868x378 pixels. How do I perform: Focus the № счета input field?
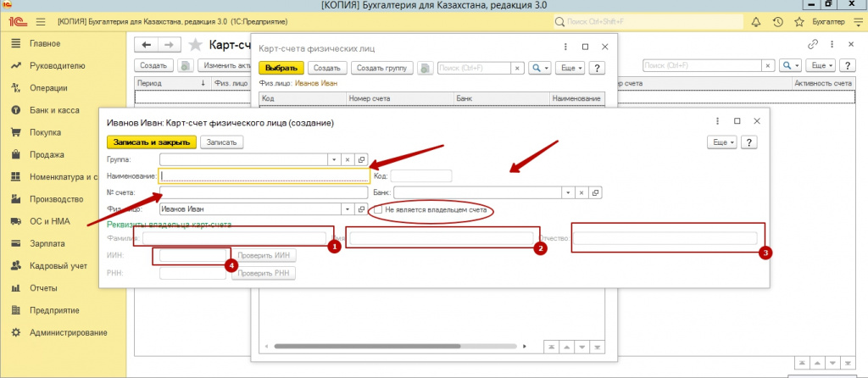[x=264, y=192]
